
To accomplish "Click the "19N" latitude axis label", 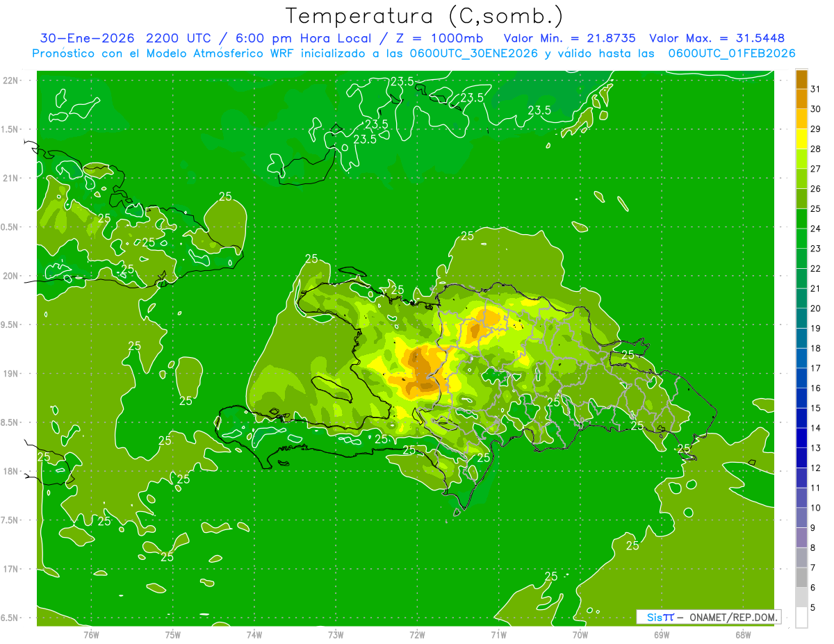I will tap(11, 374).
